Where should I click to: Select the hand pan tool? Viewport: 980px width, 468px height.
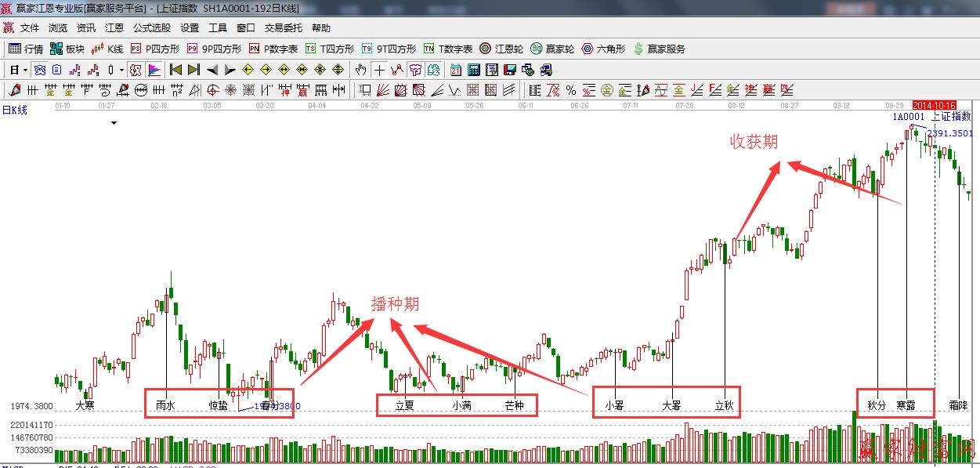[361, 70]
